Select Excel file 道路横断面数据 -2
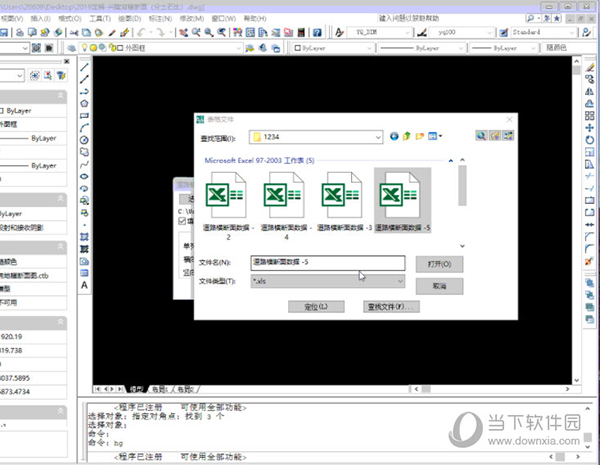The width and height of the screenshot is (600, 465). (227, 204)
